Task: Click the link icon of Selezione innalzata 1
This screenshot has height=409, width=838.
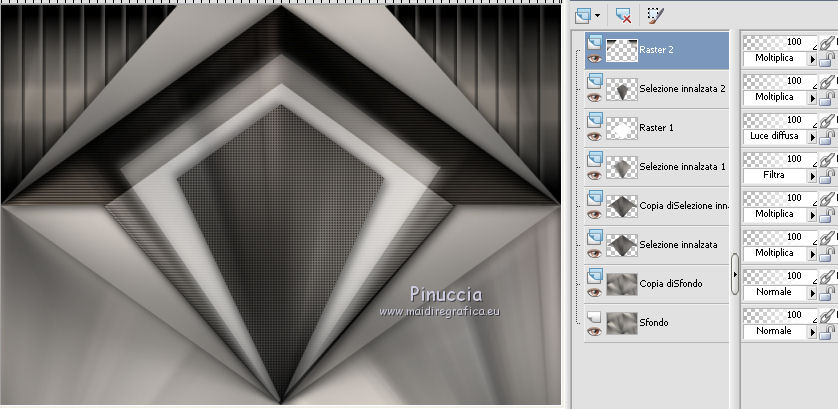Action: coord(827,159)
